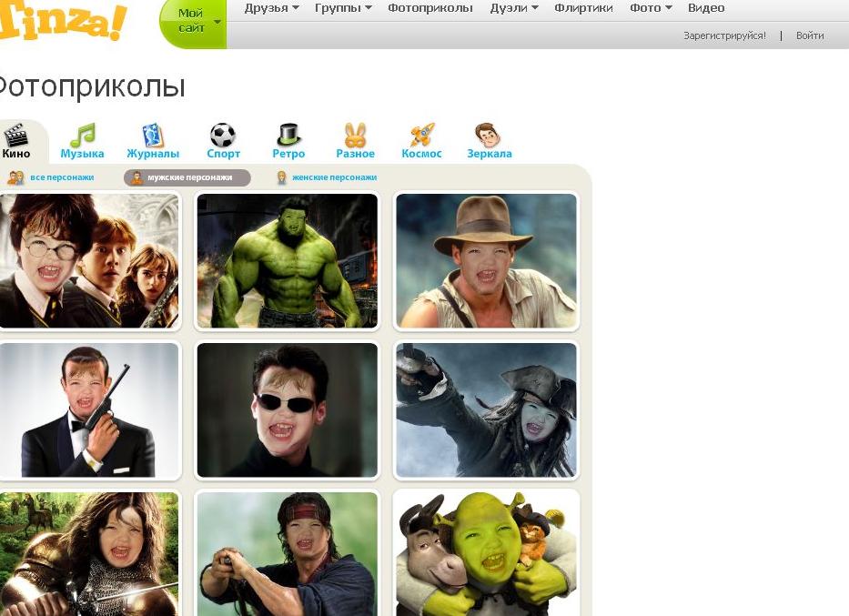Click the Журналы magazine icon
The height and width of the screenshot is (616, 849).
coord(153,135)
